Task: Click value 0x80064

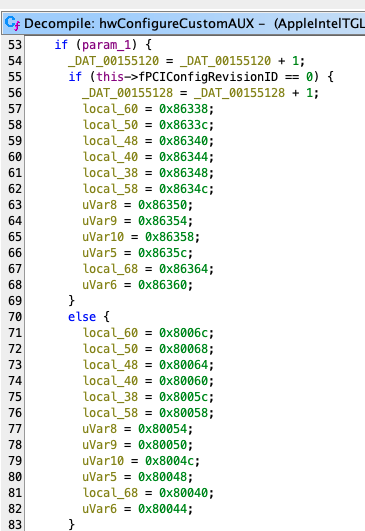Action: (183, 365)
